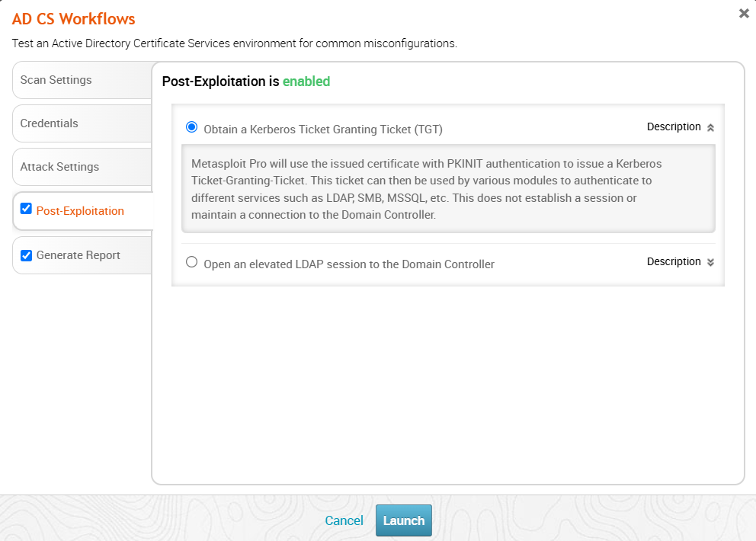Open the Scan Settings tab

coord(56,80)
